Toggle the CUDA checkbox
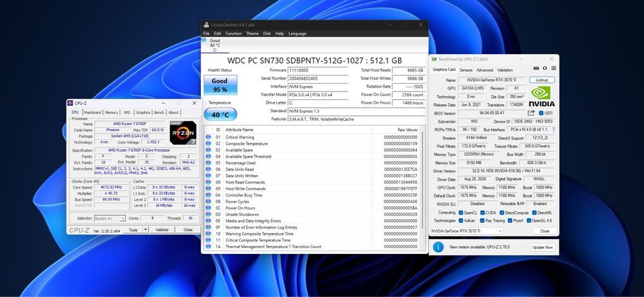644x297 pixels. tap(482, 213)
